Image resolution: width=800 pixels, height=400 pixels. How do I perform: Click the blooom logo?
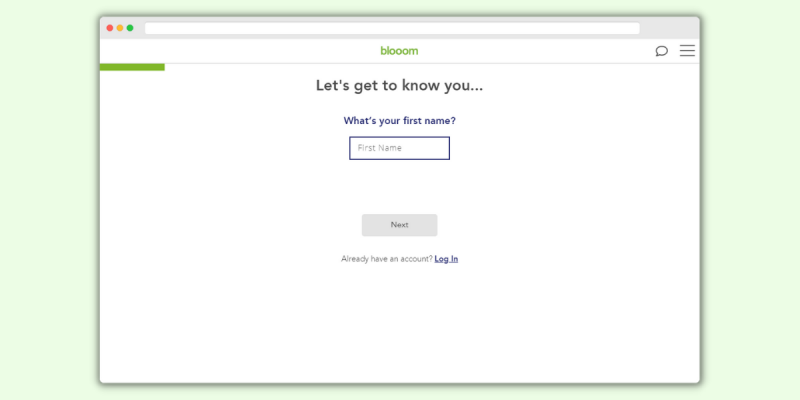pyautogui.click(x=399, y=51)
